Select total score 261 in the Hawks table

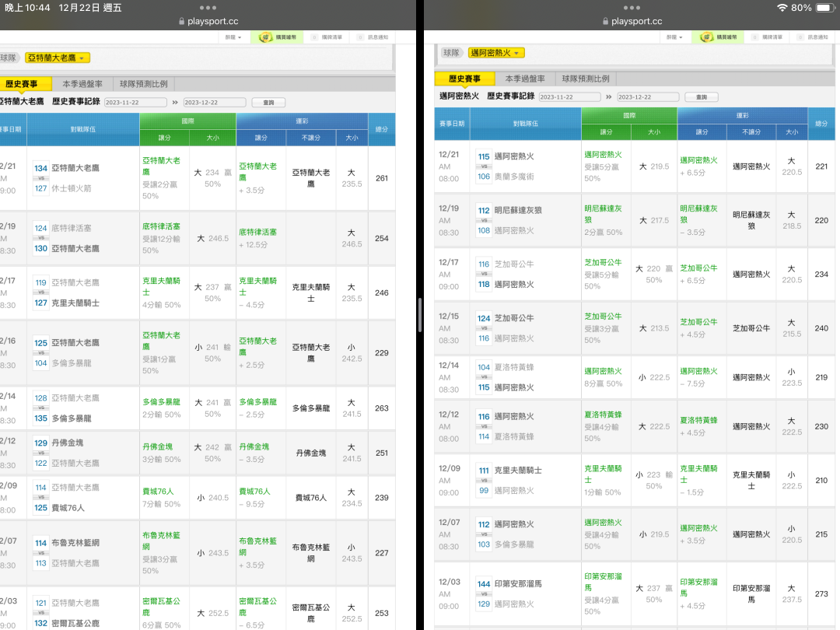382,178
